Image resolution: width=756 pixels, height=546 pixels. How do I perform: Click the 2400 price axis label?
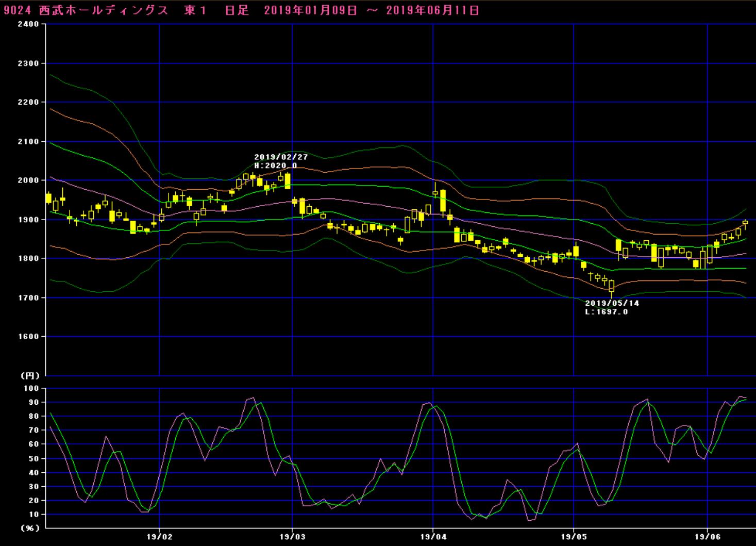click(29, 24)
